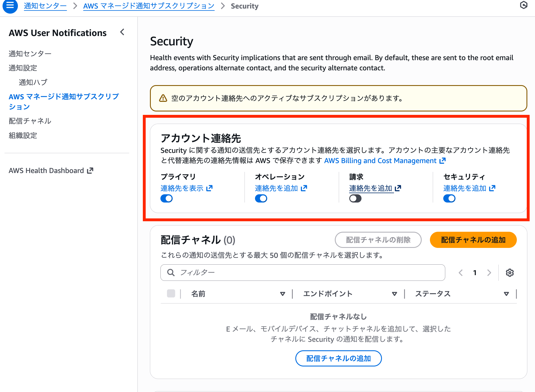Image resolution: width=535 pixels, height=392 pixels.
Task: Click the magnifier icon in the filter box
Action: coord(171,273)
